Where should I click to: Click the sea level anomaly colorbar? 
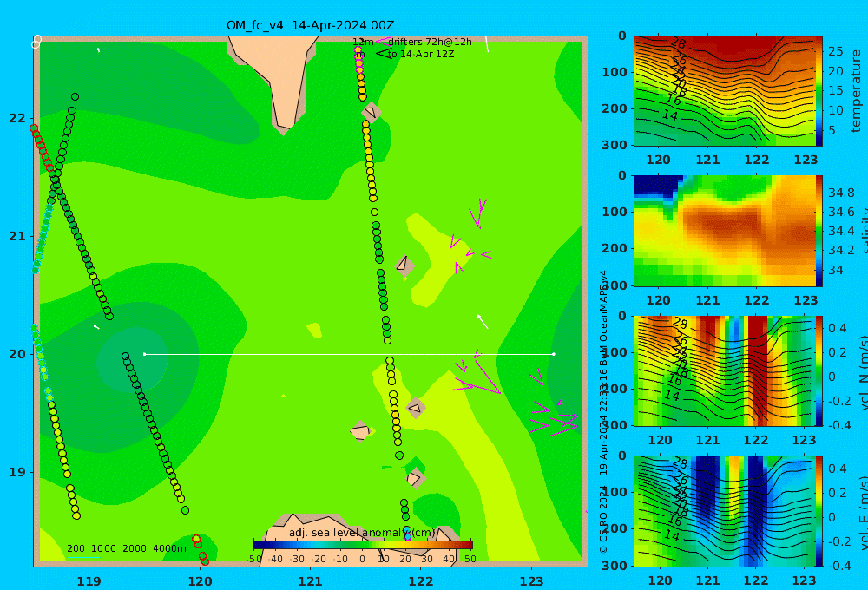point(363,545)
